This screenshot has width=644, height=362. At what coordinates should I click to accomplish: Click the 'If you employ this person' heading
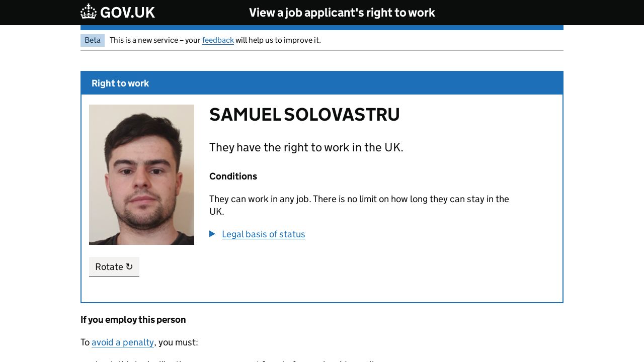coord(133,320)
